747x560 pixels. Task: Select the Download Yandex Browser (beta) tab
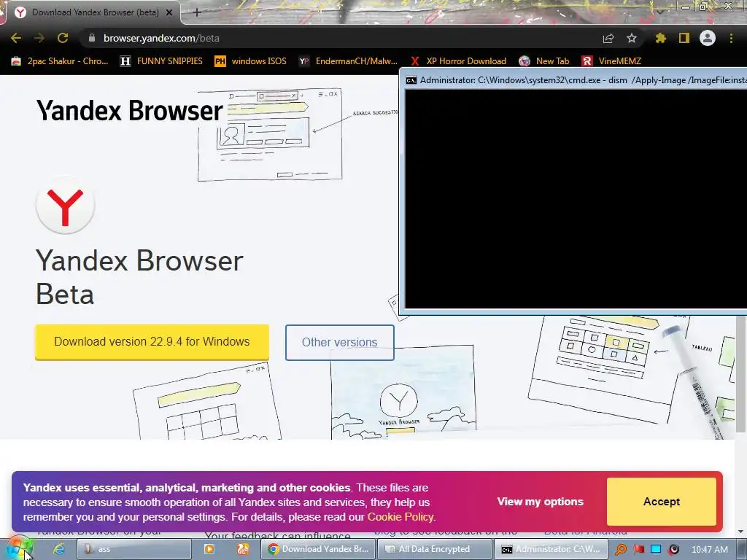[x=93, y=12]
